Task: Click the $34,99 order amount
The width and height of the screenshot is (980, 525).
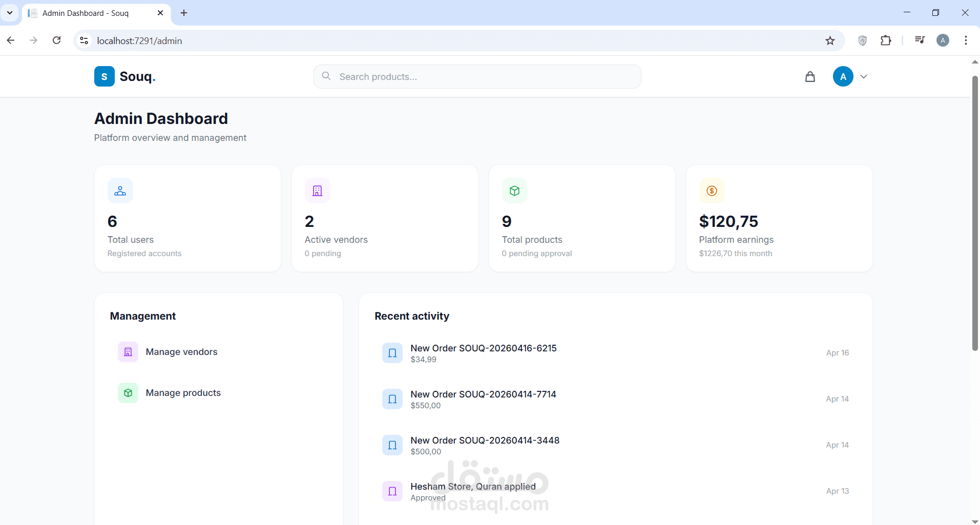Action: (x=424, y=360)
